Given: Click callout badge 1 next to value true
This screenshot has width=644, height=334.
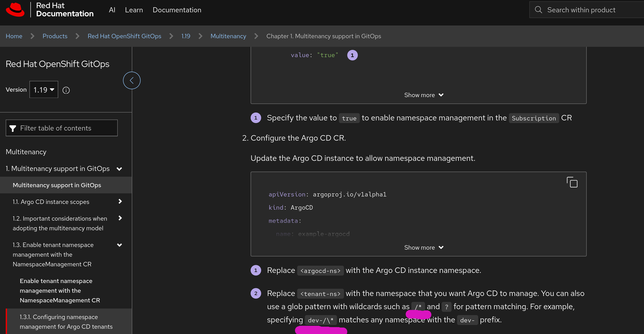Looking at the screenshot, I should coord(352,55).
